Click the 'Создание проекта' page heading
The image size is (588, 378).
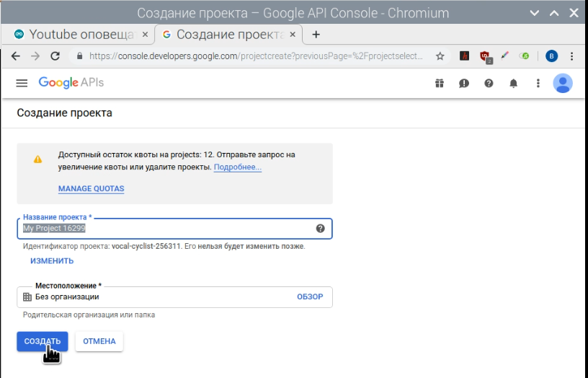point(65,113)
